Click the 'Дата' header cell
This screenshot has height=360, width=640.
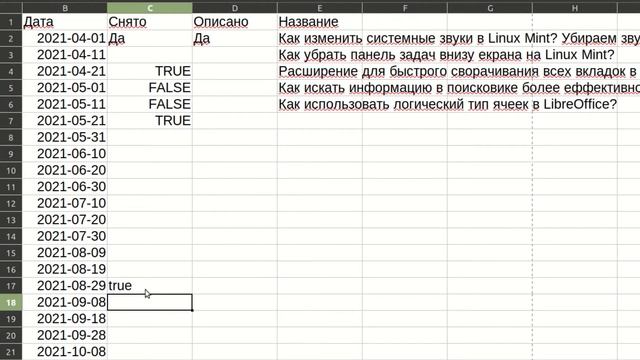(x=64, y=22)
